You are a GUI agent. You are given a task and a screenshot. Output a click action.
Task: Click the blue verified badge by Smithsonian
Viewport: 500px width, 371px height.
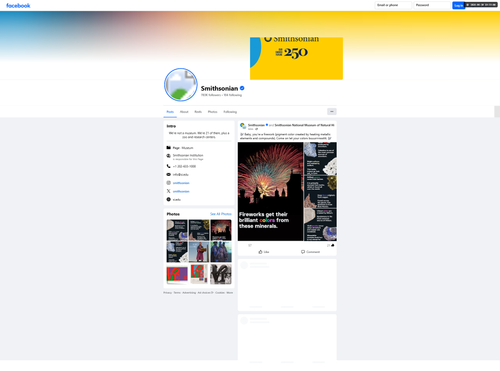point(242,88)
